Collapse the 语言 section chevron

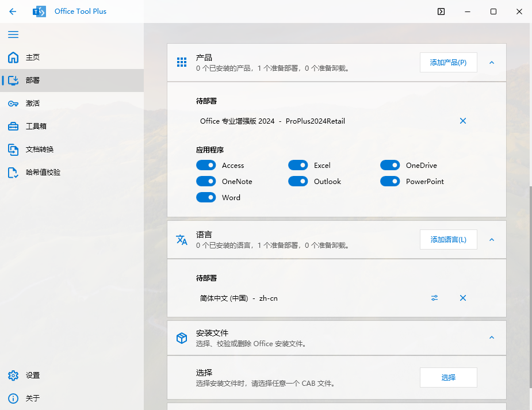pyautogui.click(x=492, y=240)
